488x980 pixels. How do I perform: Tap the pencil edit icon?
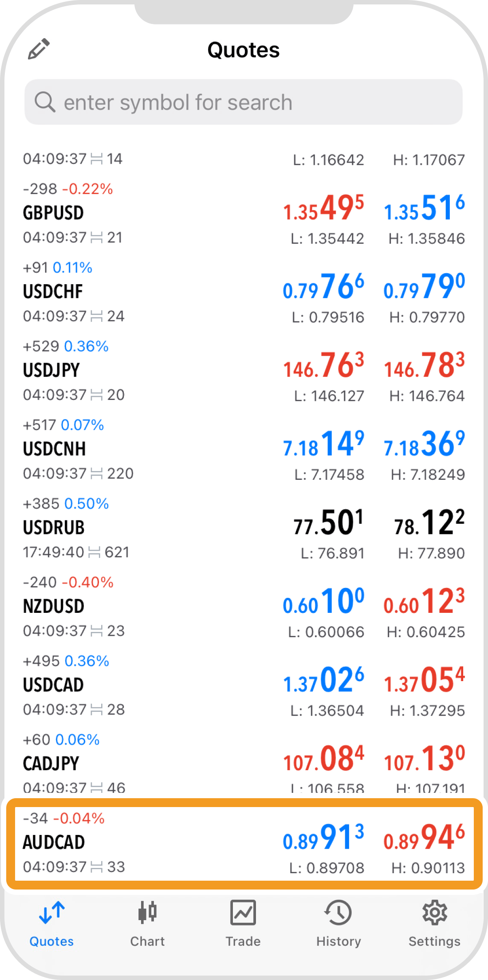tap(39, 49)
